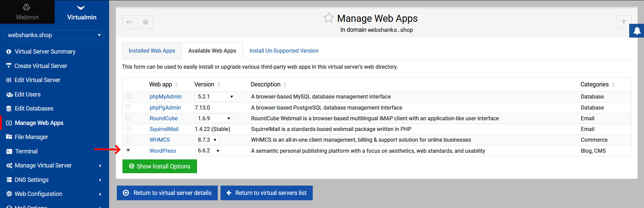Open Terminal from sidebar

click(x=26, y=151)
